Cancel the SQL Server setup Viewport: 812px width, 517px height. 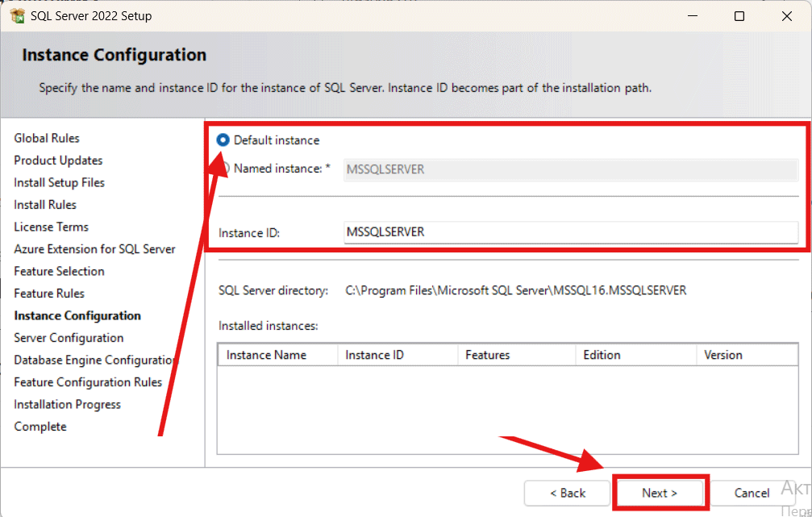[x=751, y=493]
